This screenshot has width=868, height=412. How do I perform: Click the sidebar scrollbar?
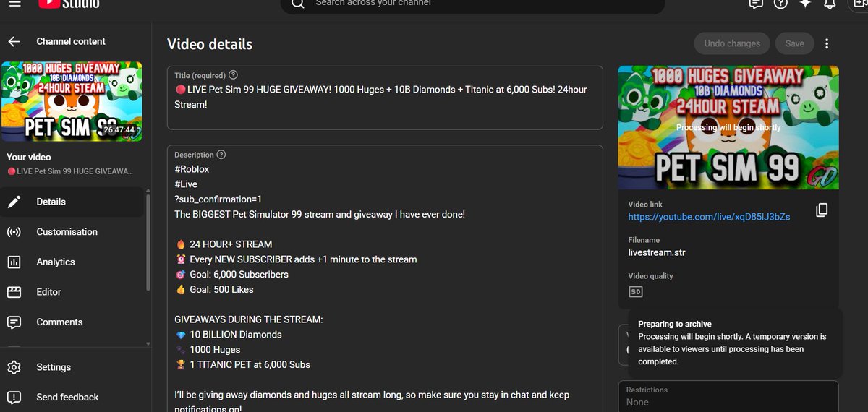148,242
